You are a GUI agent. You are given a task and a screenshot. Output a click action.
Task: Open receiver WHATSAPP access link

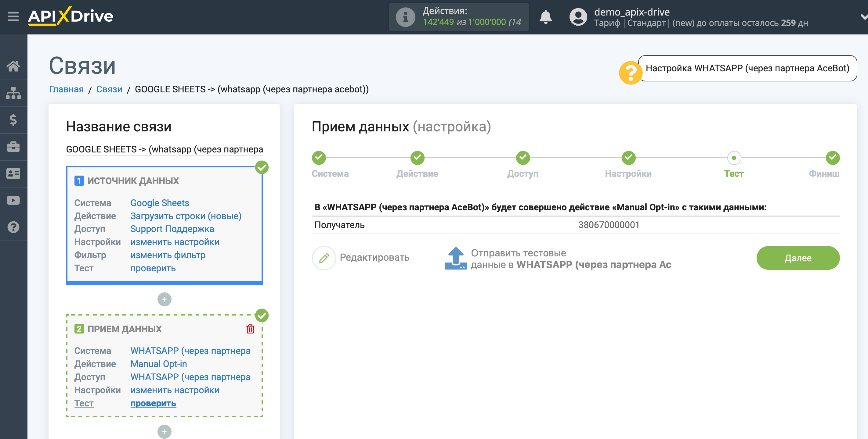pyautogui.click(x=190, y=377)
